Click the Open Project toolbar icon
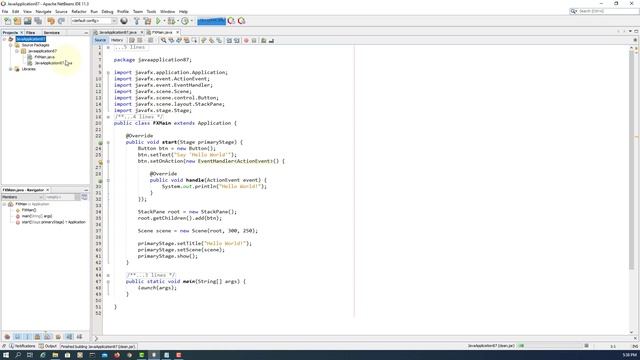The height and width of the screenshot is (360, 640). point(27,21)
